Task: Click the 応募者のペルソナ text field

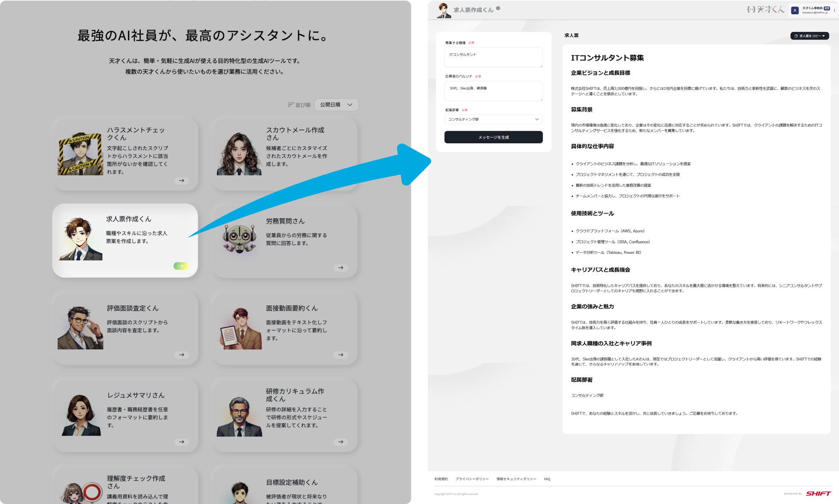Action: pyautogui.click(x=493, y=91)
